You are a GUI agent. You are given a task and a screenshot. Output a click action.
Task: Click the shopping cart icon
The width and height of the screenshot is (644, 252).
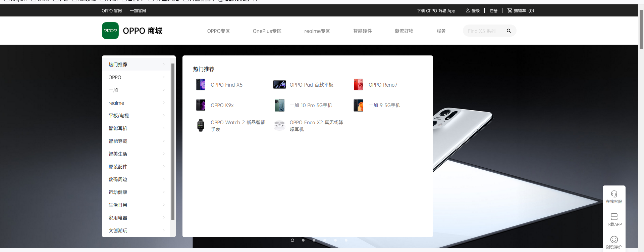(x=509, y=10)
